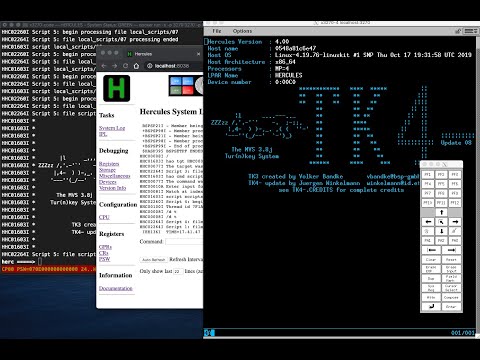
Task: Click the PF8 key on the keypad
Action: (x=441, y=193)
